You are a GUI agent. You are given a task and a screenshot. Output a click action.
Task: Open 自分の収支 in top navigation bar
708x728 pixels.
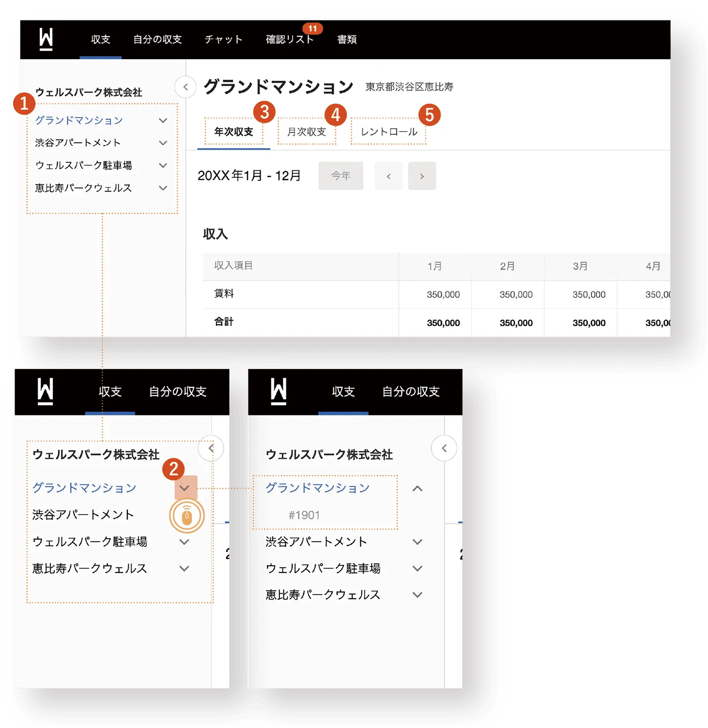[157, 40]
